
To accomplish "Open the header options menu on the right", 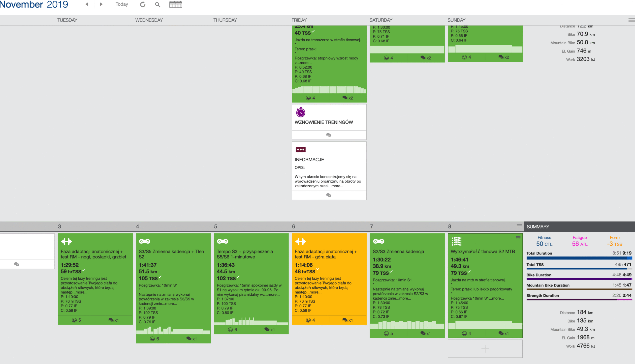I will coord(631,20).
